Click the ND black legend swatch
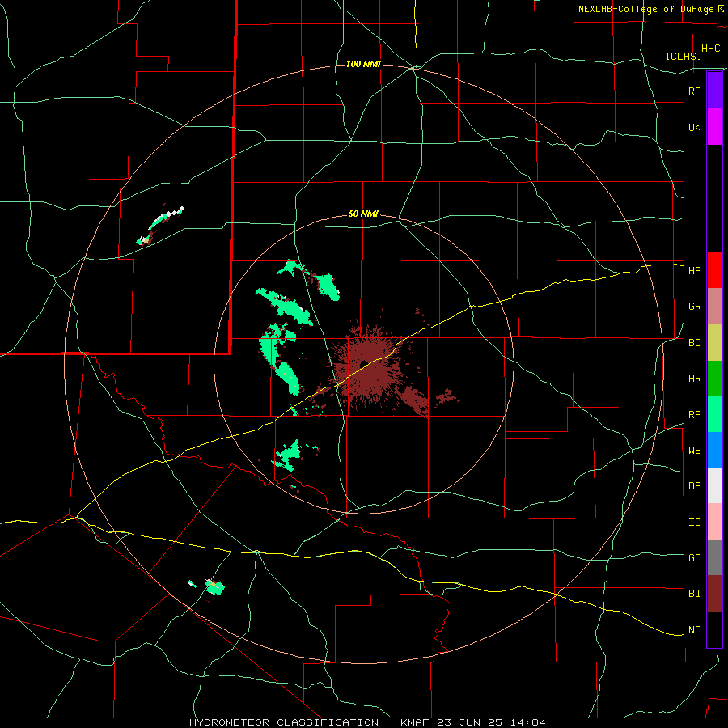 [x=714, y=629]
